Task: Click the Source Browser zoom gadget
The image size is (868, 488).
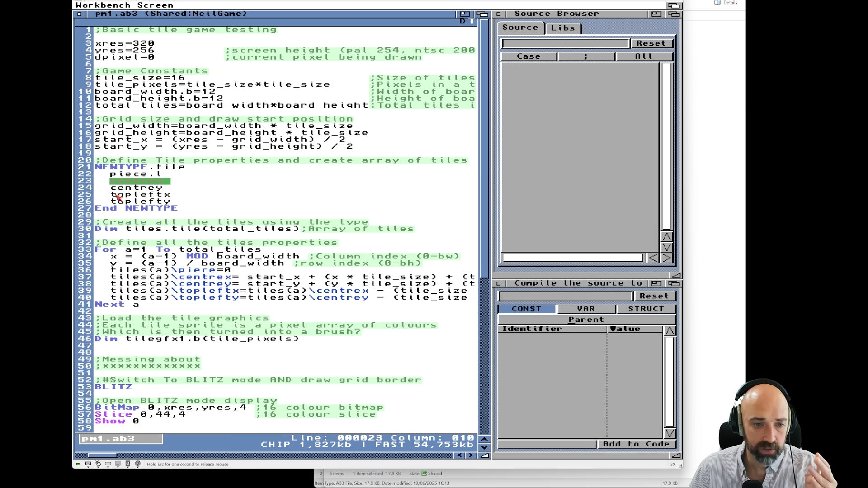Action: [x=656, y=14]
